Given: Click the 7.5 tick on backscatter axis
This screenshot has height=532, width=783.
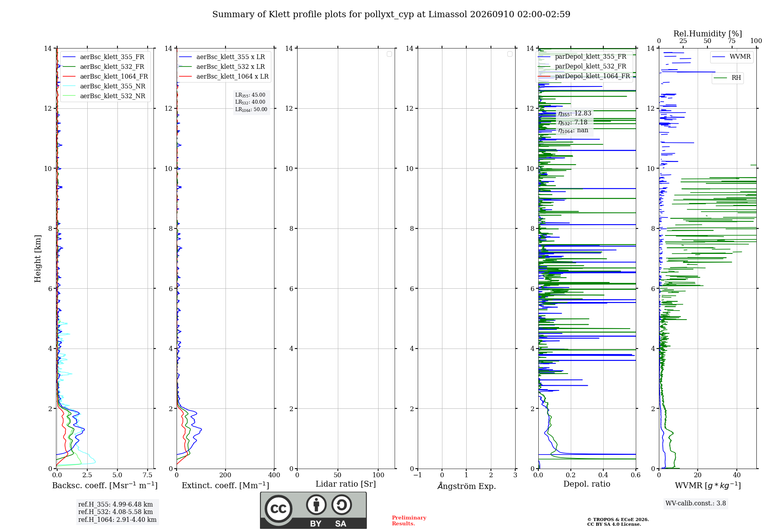Looking at the screenshot, I should click(148, 475).
